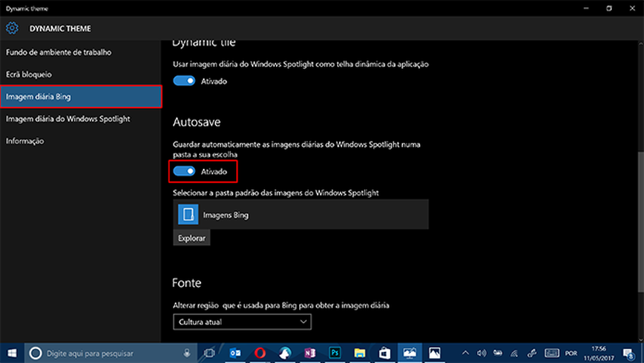
Task: Open Opera browser from taskbar
Action: pos(260,353)
